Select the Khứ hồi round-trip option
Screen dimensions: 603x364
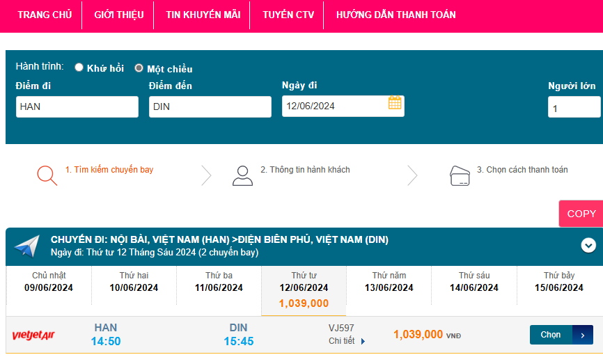(x=79, y=68)
